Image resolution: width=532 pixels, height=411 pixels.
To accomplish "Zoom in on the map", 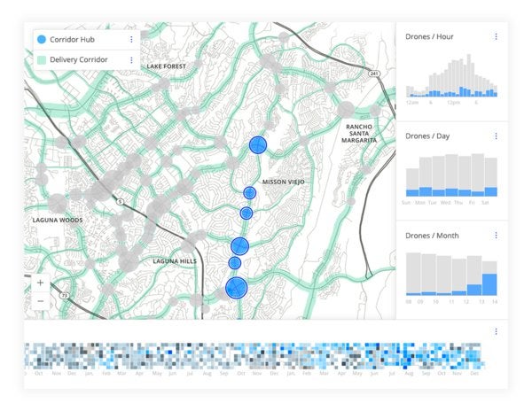I will pos(41,283).
